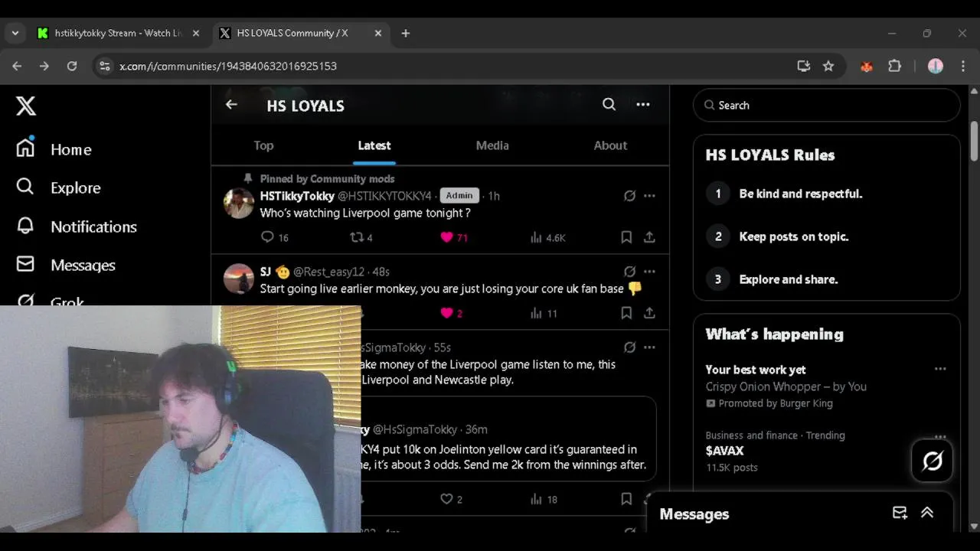
Task: Install app icon in address bar
Action: tap(803, 66)
